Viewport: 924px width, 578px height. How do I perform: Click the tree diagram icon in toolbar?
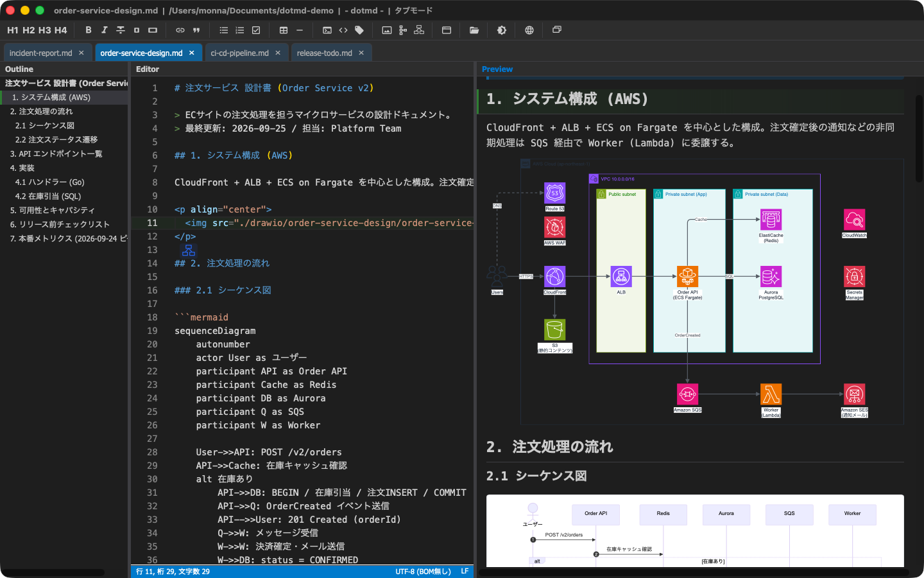point(403,30)
